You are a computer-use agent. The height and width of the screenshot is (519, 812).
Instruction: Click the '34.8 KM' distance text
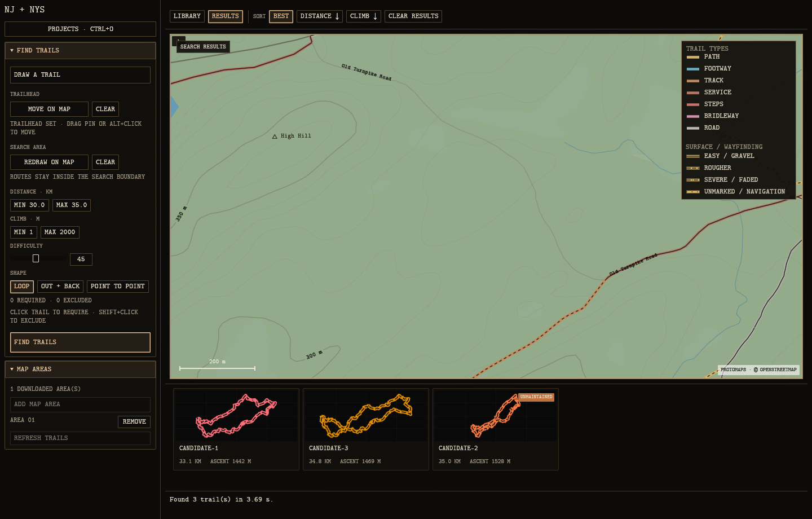[x=320, y=461]
